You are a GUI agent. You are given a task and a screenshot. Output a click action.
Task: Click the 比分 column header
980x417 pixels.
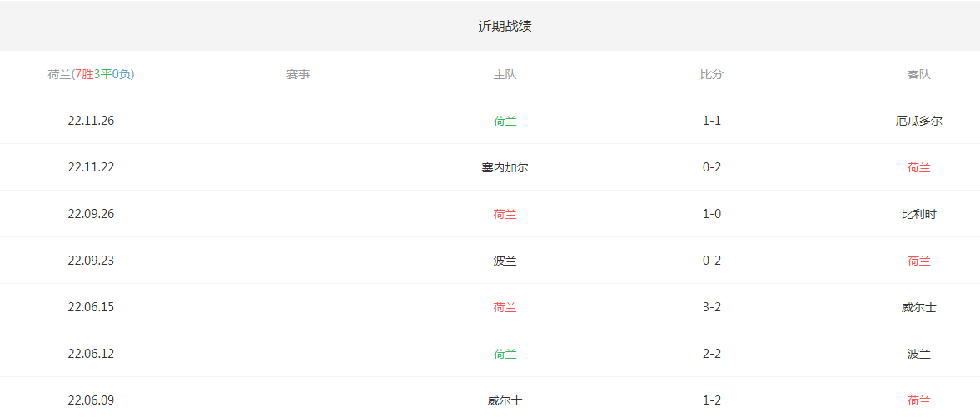tap(712, 74)
